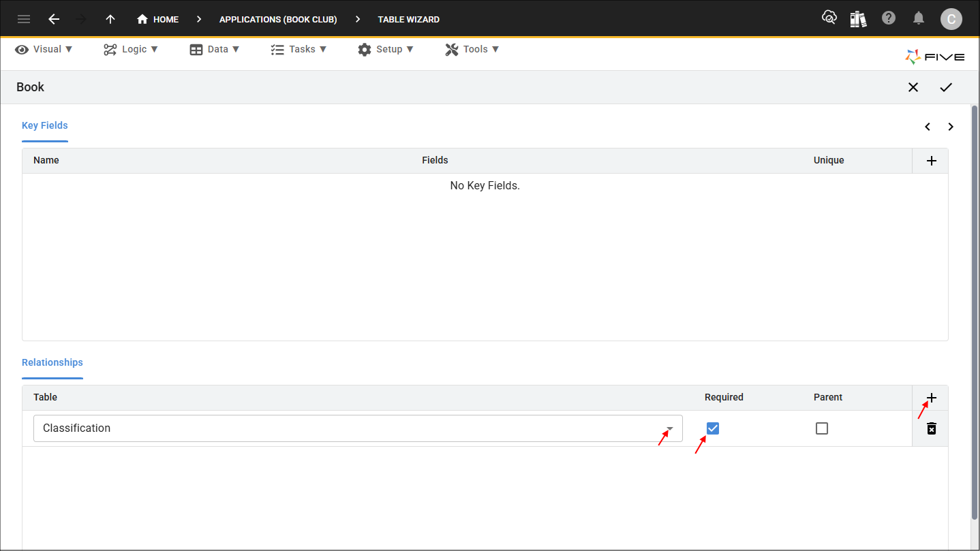Open the user avatar C
The height and width of the screenshot is (551, 980).
click(x=951, y=18)
